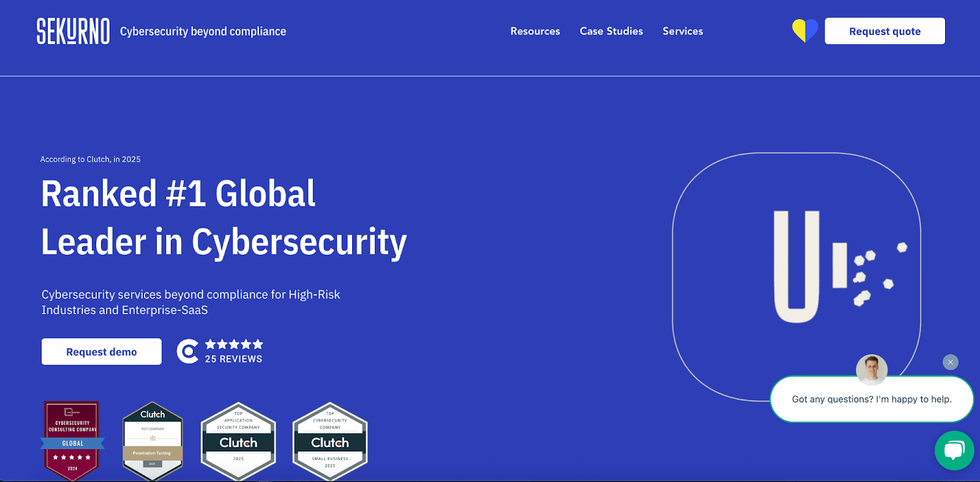
Task: Click the Request demo button
Action: click(x=102, y=352)
